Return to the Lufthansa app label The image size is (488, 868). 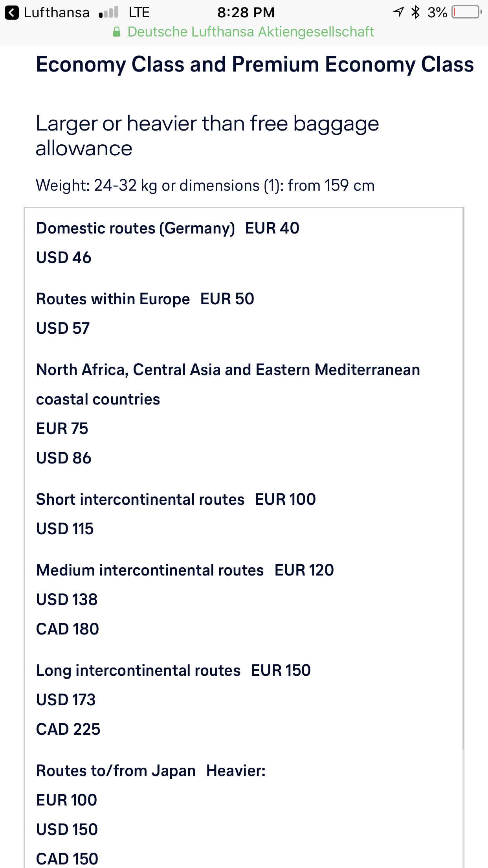click(x=57, y=13)
